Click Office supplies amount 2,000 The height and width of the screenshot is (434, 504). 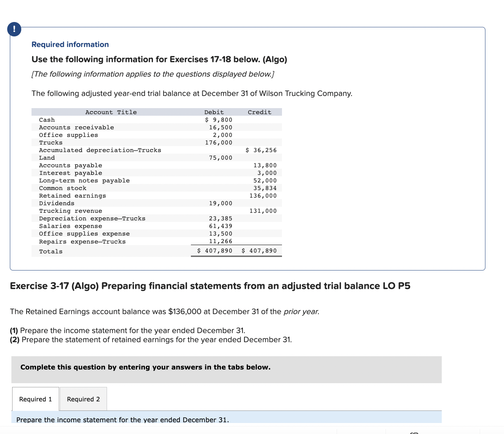pos(222,135)
